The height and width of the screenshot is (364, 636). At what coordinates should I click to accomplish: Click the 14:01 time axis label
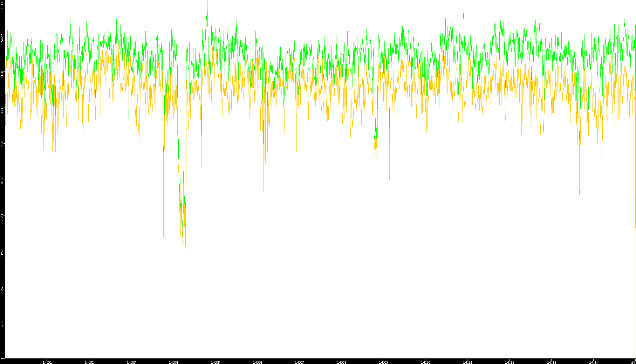click(47, 362)
